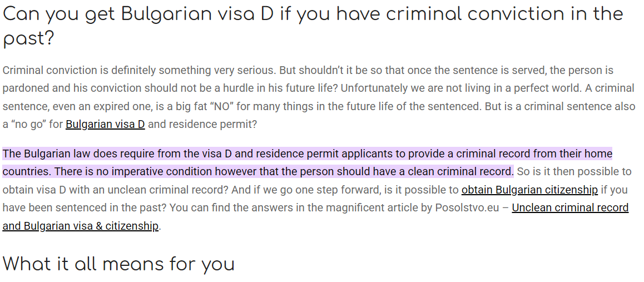
Task: Click the sentence starting "Criminal conviction is definitely"
Action: (x=139, y=70)
